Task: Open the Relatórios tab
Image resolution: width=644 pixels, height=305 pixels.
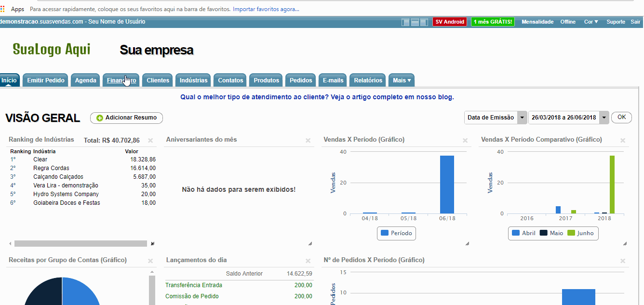Action: tap(368, 80)
